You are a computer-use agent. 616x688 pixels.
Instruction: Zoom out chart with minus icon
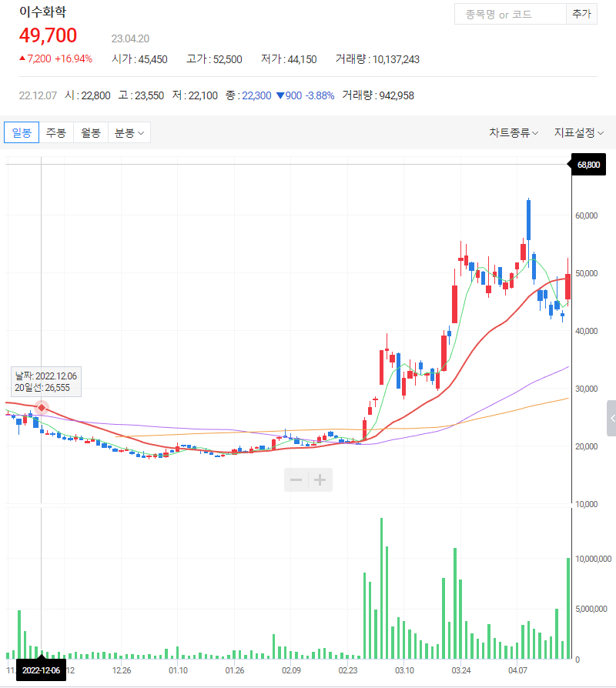[296, 479]
